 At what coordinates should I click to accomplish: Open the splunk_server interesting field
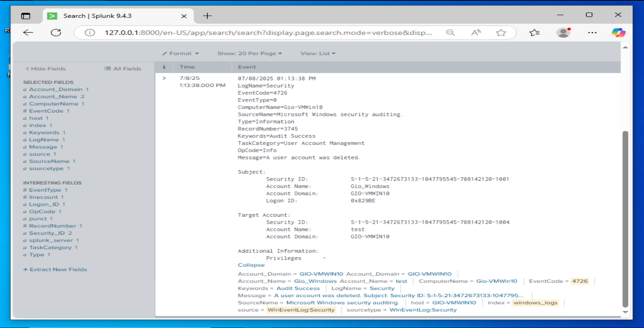[x=51, y=240]
